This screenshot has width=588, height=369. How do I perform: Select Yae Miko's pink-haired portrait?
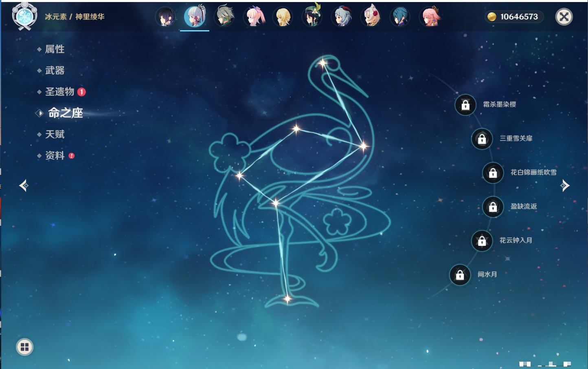430,17
